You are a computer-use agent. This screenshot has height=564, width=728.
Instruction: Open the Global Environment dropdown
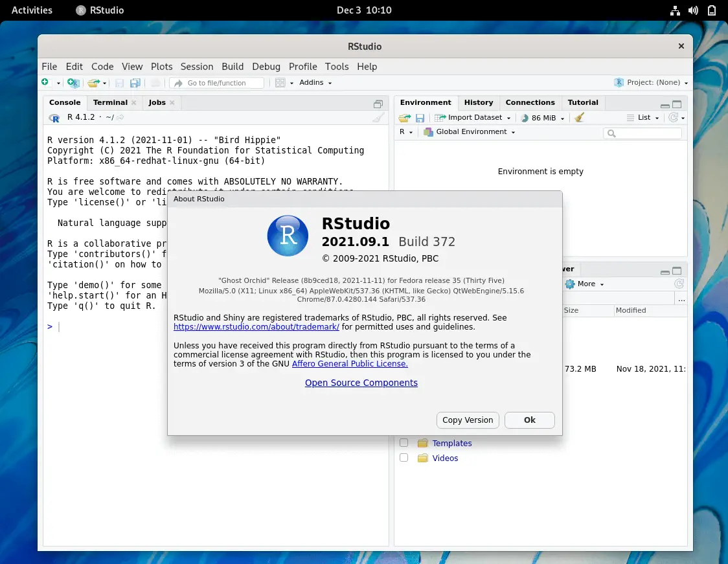pyautogui.click(x=470, y=132)
